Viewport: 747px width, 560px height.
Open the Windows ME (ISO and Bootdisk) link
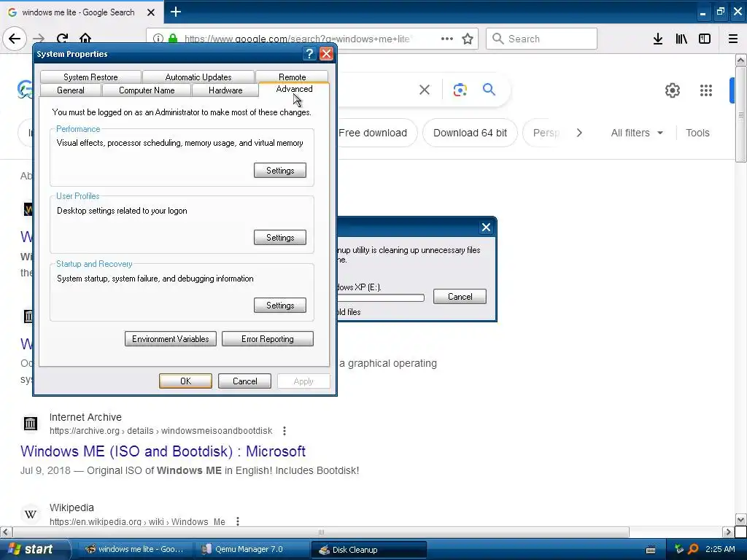click(x=163, y=451)
